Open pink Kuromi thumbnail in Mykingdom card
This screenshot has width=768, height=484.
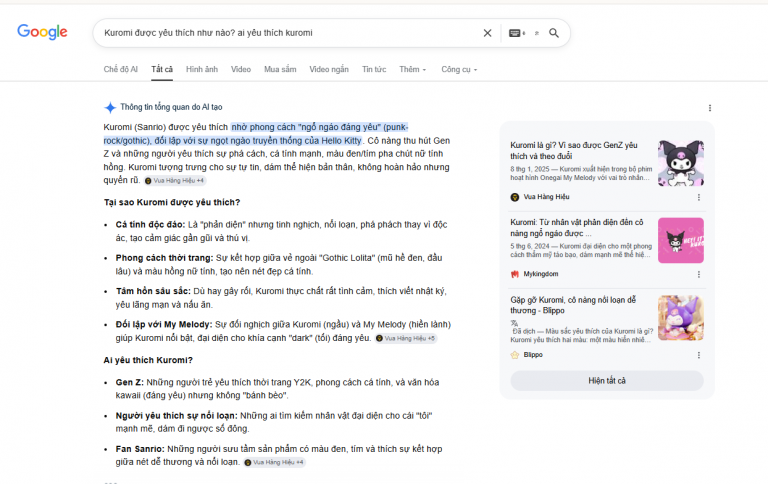pyautogui.click(x=681, y=241)
